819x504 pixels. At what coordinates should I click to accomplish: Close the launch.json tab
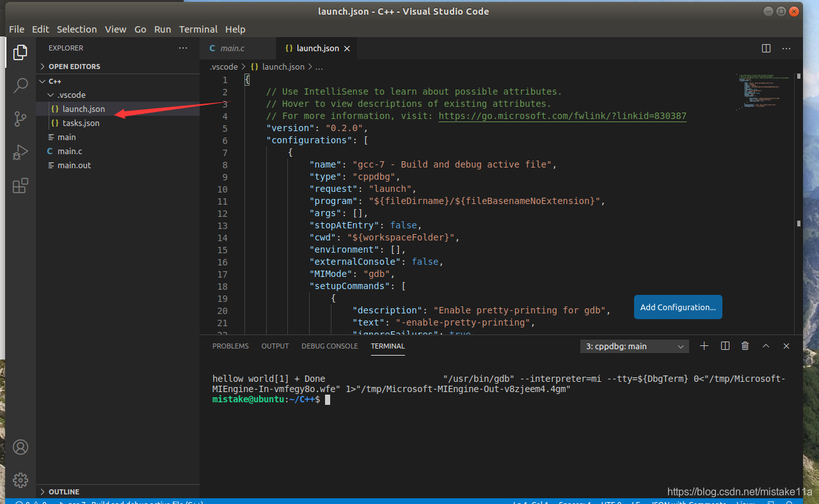[347, 49]
